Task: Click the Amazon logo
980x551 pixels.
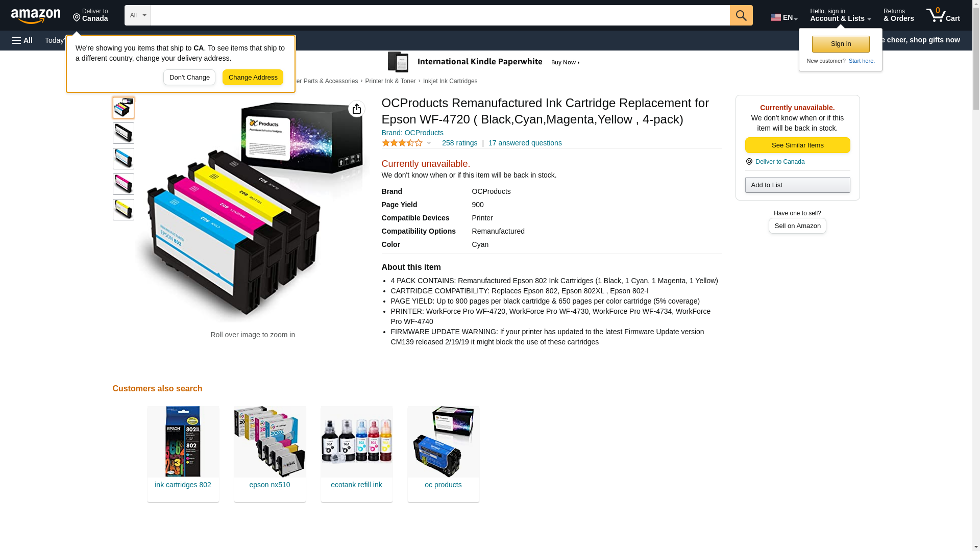Action: coord(36,16)
